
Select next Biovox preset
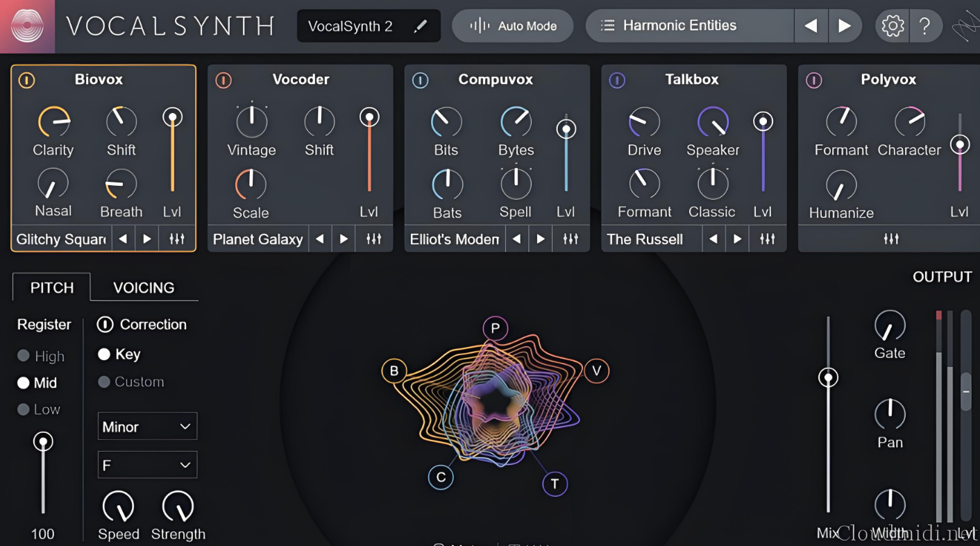(147, 239)
